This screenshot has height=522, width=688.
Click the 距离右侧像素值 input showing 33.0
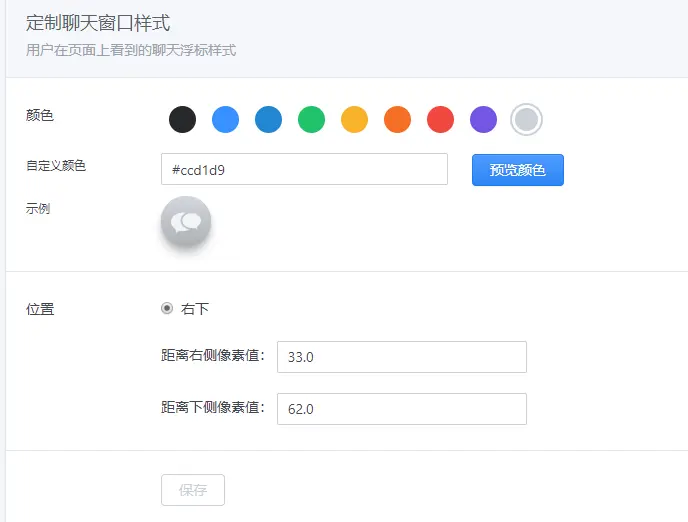(401, 357)
